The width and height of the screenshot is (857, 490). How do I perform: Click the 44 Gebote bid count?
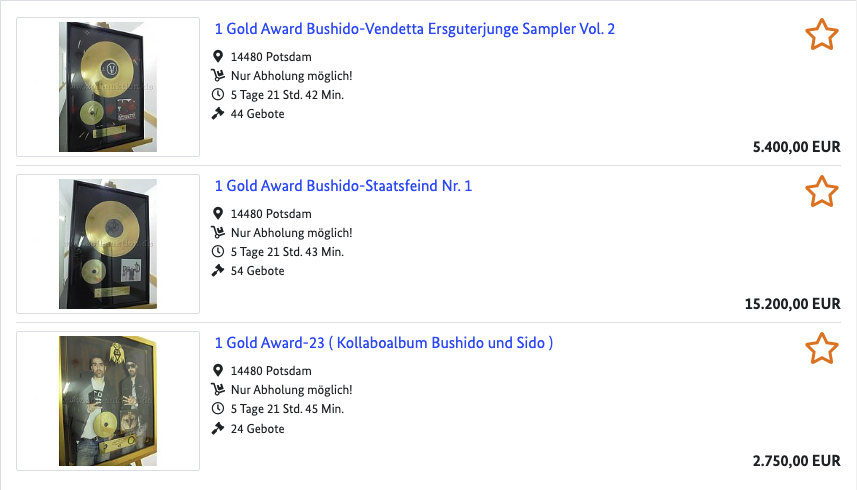tap(257, 114)
